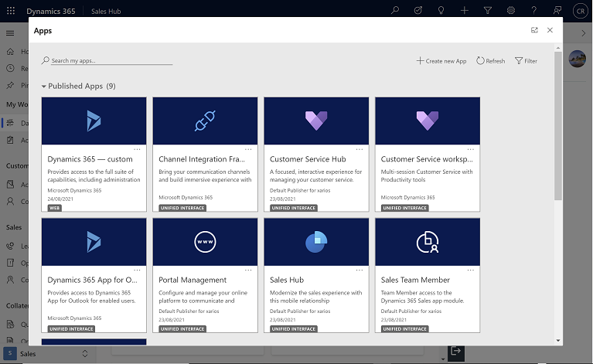The width and height of the screenshot is (593, 364).
Task: Open the Settings gear icon
Action: [510, 11]
